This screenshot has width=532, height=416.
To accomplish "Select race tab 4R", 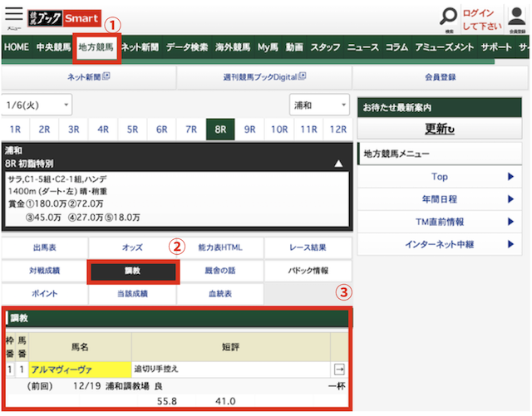I will tap(103, 130).
